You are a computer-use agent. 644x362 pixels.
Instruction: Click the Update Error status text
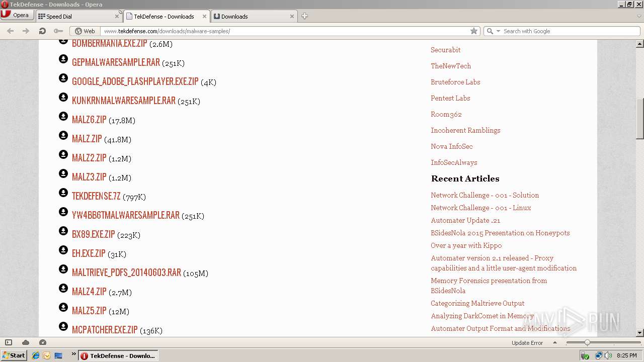click(527, 343)
